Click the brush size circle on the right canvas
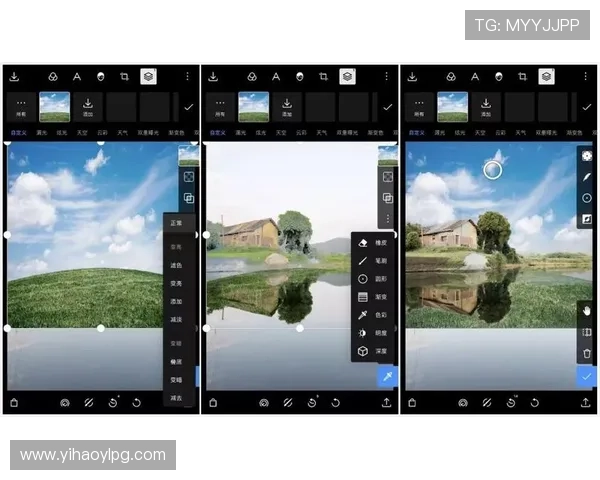Image resolution: width=600 pixels, height=480 pixels. [x=492, y=170]
